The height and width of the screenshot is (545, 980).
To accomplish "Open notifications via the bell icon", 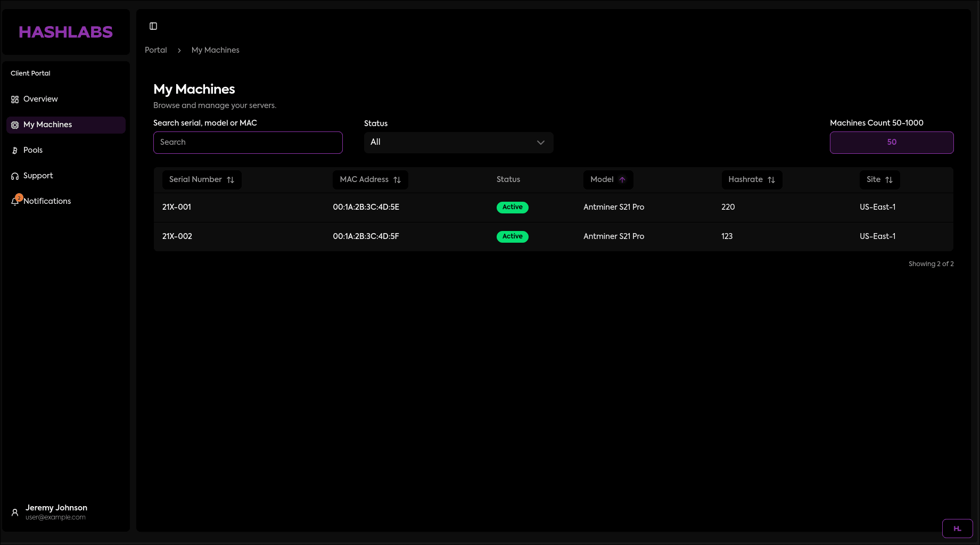I will pyautogui.click(x=15, y=201).
